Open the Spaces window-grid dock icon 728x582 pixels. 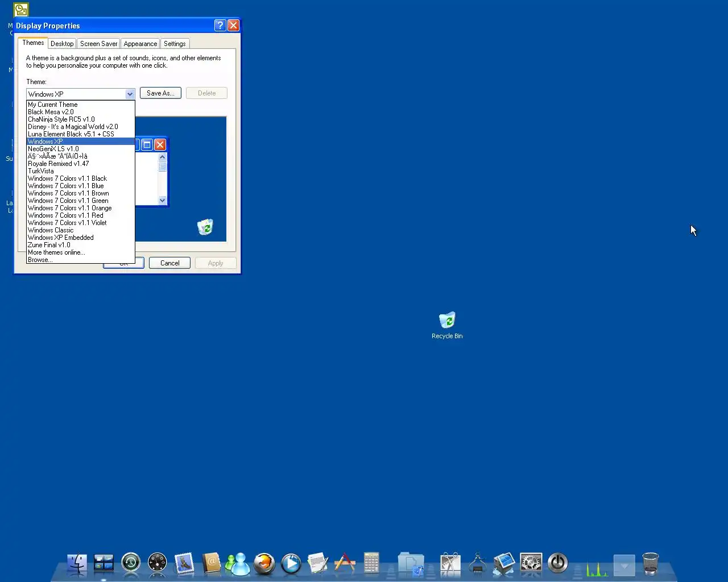[x=104, y=563]
